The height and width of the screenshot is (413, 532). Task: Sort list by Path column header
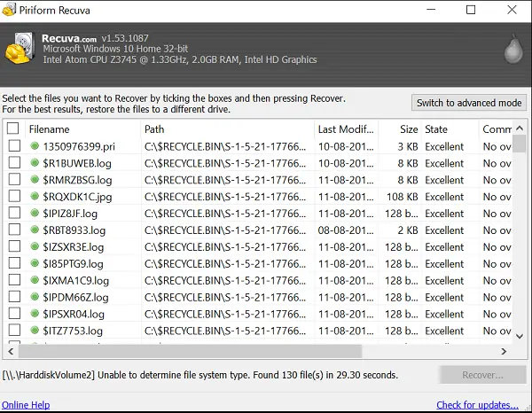[x=227, y=129]
